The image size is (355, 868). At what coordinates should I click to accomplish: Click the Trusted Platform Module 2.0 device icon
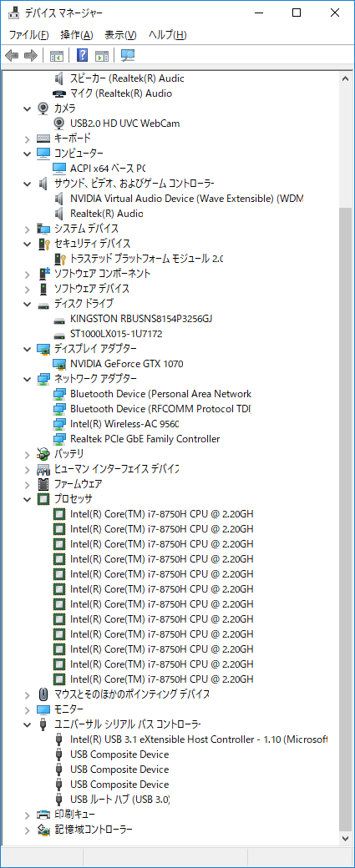(x=59, y=259)
